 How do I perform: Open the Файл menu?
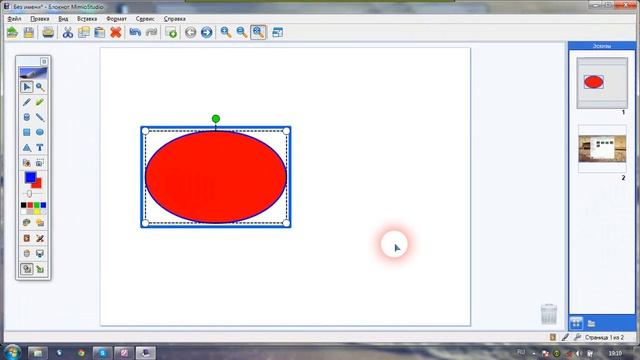(14, 19)
